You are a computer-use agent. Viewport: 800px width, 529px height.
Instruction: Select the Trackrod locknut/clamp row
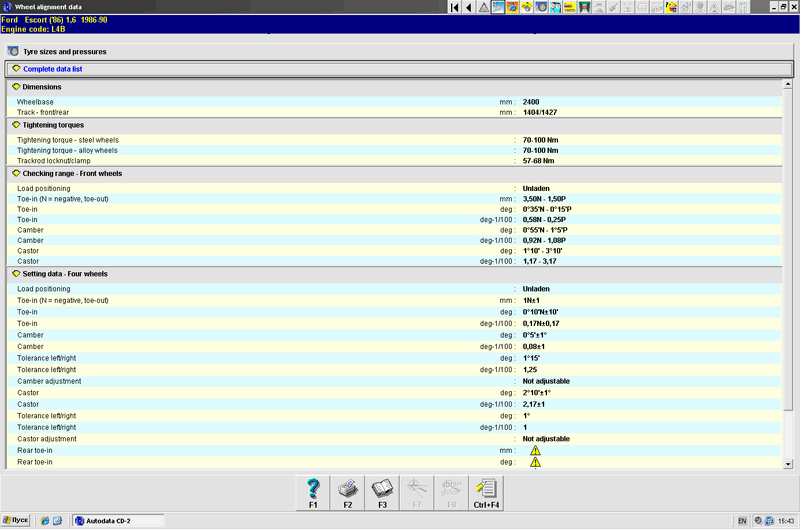click(x=394, y=161)
